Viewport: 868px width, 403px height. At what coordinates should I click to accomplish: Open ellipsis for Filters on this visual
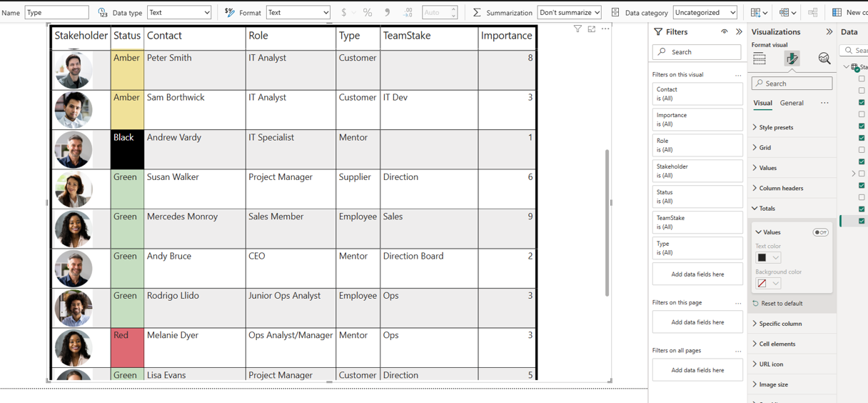click(738, 75)
